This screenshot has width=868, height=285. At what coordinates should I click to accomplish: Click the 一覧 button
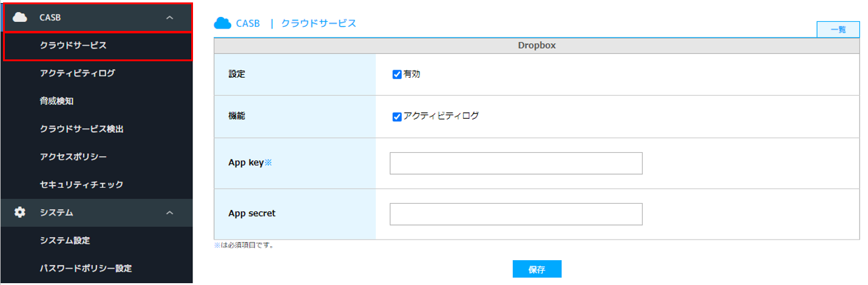click(x=838, y=29)
